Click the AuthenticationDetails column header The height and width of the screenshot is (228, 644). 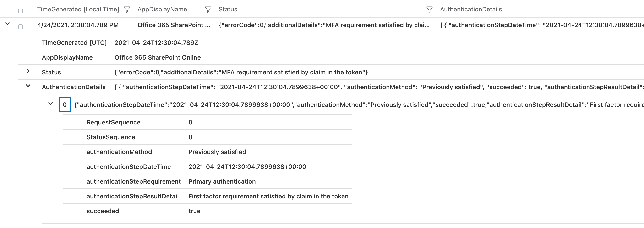471,9
